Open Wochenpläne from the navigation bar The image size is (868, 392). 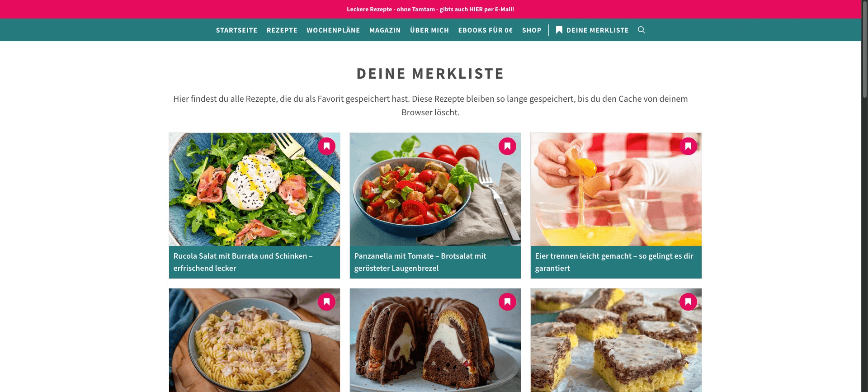coord(333,30)
